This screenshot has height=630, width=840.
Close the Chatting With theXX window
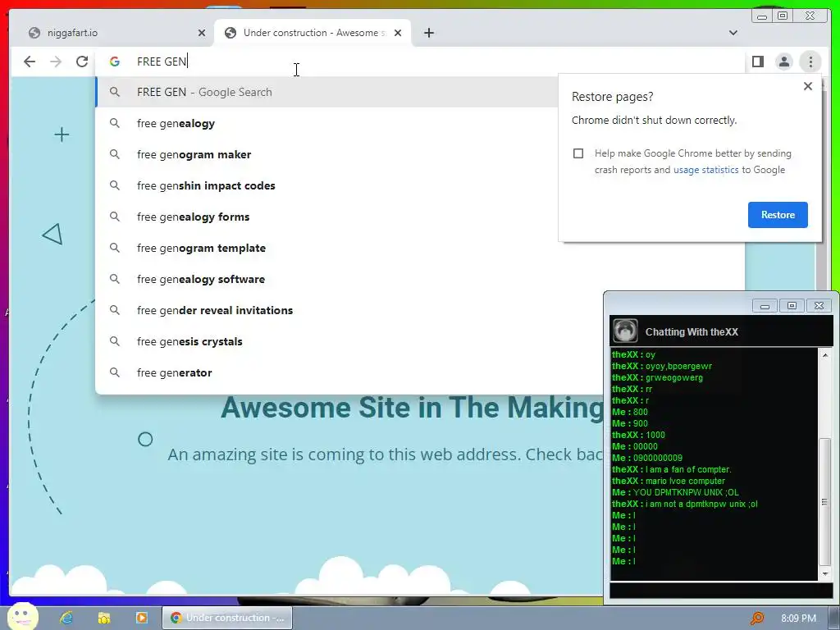(819, 306)
